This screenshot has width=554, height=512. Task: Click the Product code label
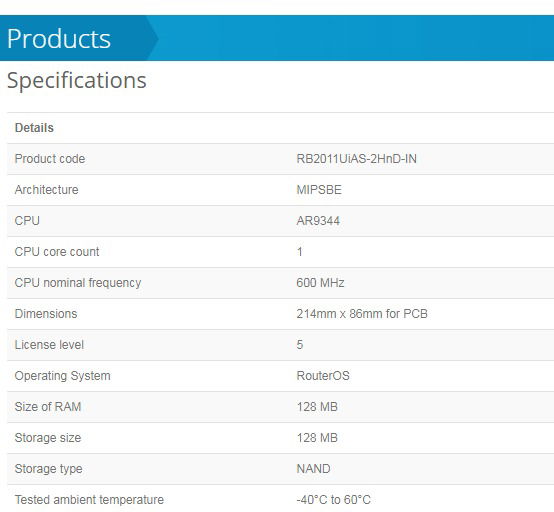point(50,159)
